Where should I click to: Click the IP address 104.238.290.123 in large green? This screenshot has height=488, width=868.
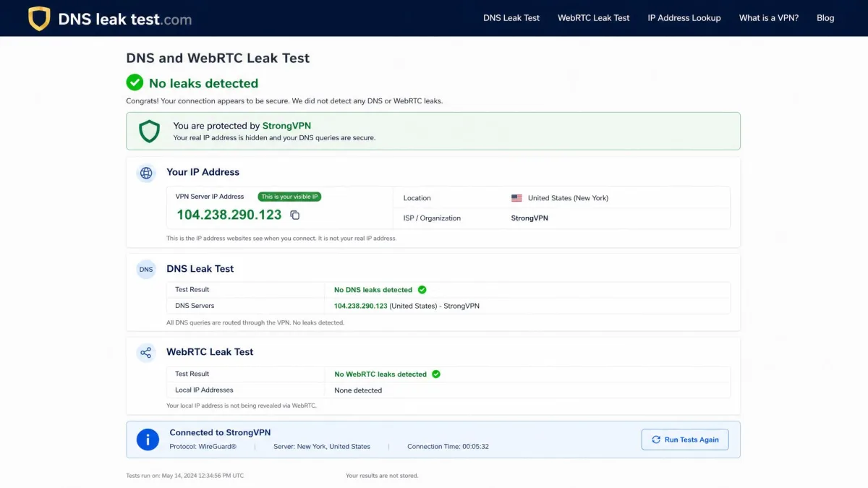229,215
